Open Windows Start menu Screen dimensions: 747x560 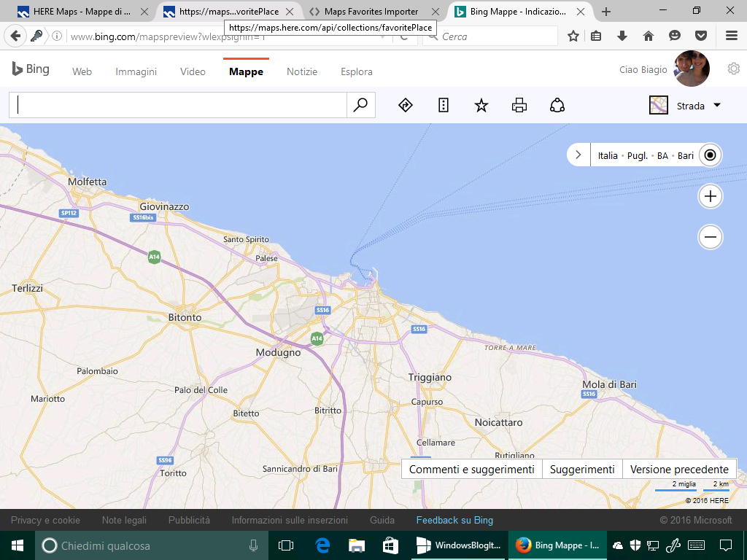pyautogui.click(x=18, y=545)
